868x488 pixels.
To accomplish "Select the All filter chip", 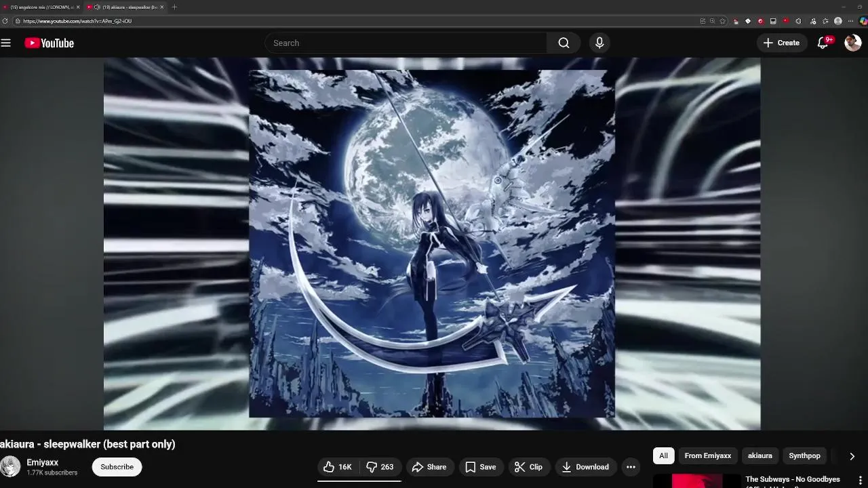I will click(663, 455).
